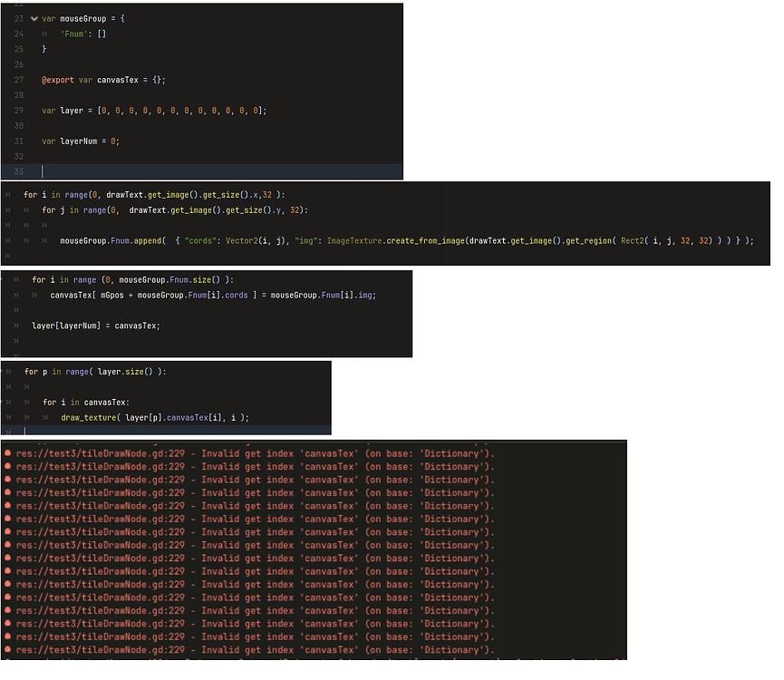Select the 'Fnum' string on line 24
784x680 pixels.
[x=74, y=34]
